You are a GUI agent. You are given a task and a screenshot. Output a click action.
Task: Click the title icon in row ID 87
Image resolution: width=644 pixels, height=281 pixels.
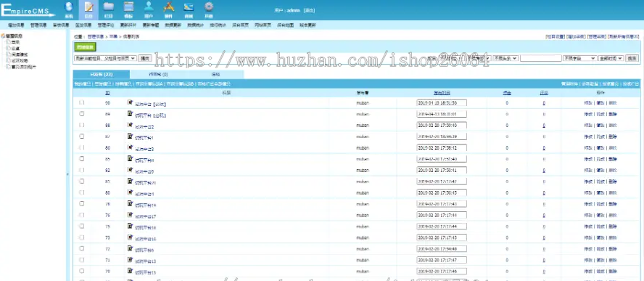[x=131, y=137]
